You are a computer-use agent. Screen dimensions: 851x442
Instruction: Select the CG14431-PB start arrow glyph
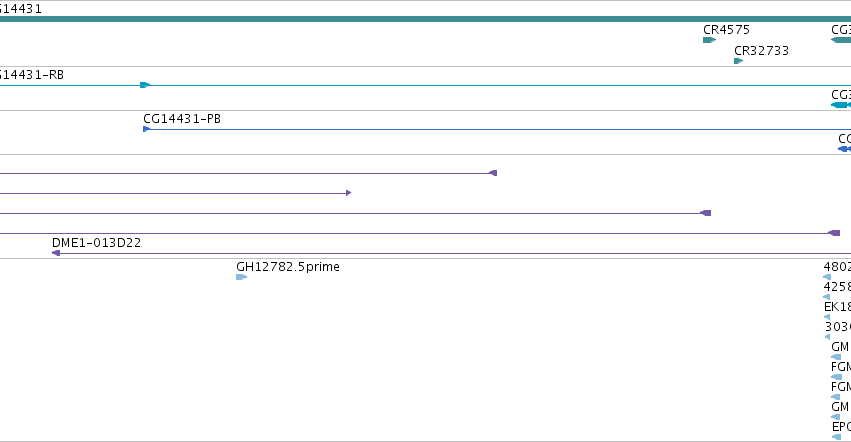(146, 129)
